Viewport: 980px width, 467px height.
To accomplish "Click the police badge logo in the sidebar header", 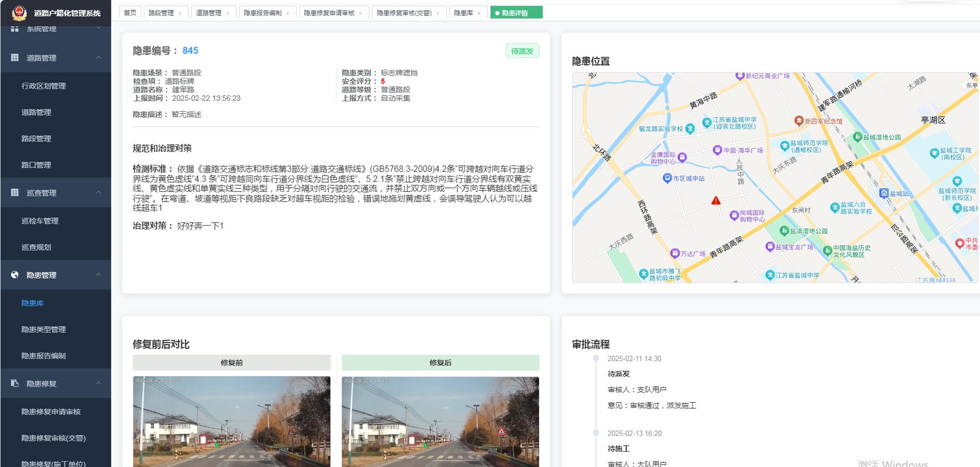I will (19, 13).
